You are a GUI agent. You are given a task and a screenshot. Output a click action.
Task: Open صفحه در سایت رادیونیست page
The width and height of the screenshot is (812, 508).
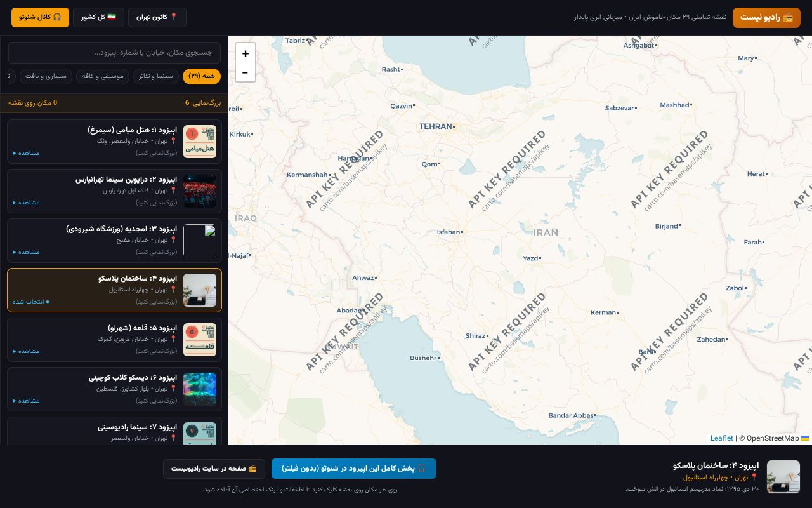click(214, 469)
